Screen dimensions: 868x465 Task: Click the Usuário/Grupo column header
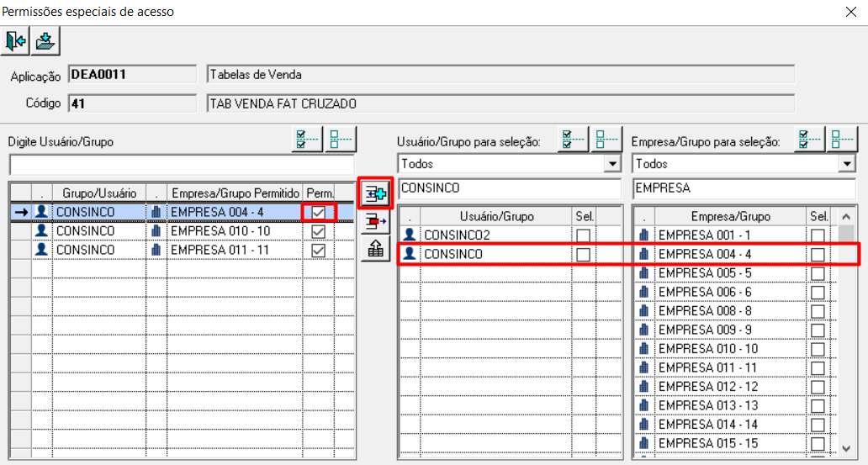tap(496, 216)
